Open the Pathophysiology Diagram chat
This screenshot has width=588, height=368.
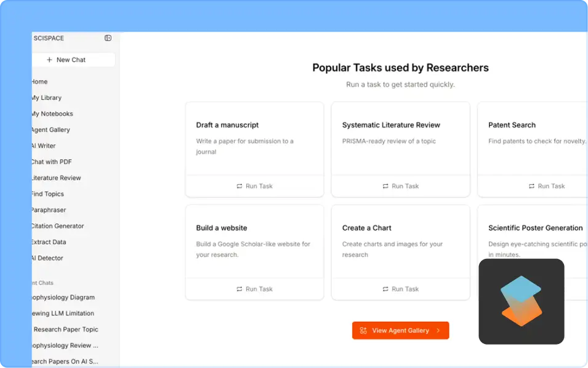click(63, 297)
